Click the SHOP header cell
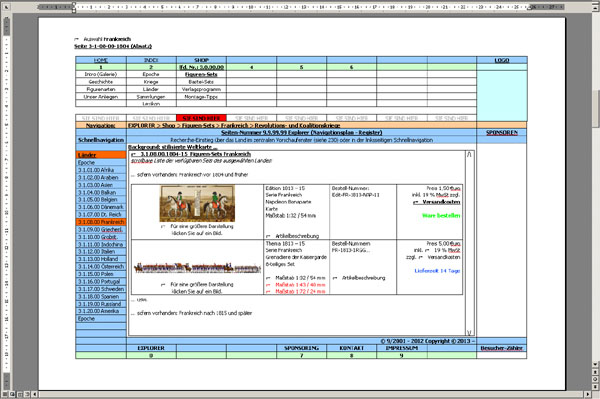This screenshot has height=399, width=600. pos(201,60)
